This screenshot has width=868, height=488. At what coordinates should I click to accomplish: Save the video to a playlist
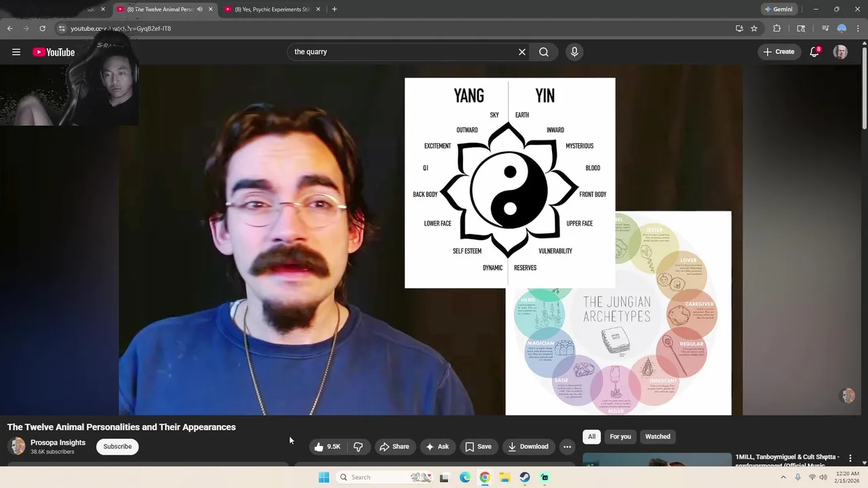478,447
